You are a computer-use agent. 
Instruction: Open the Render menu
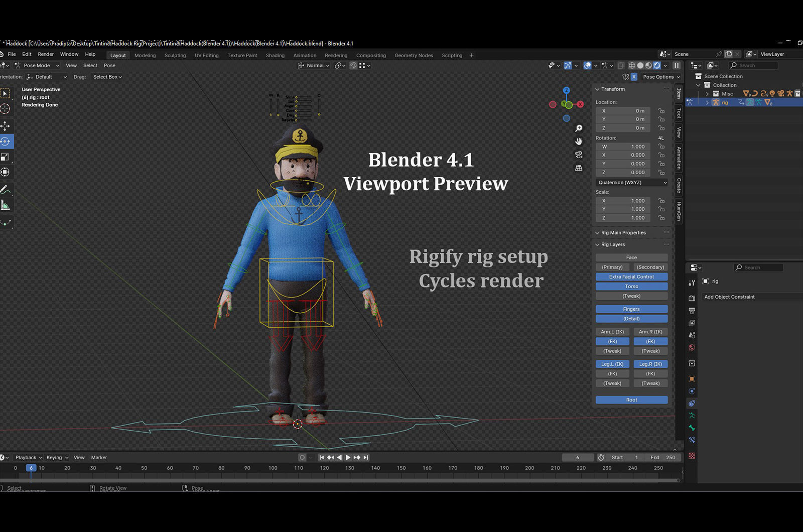pos(46,54)
